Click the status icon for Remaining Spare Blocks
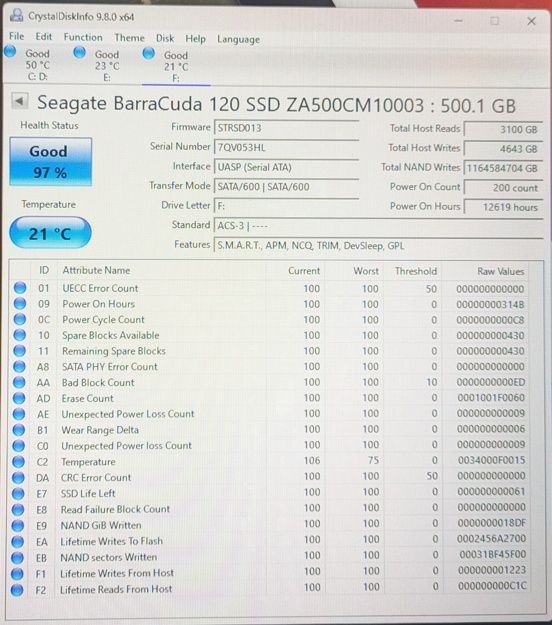The height and width of the screenshot is (625, 552). click(19, 351)
